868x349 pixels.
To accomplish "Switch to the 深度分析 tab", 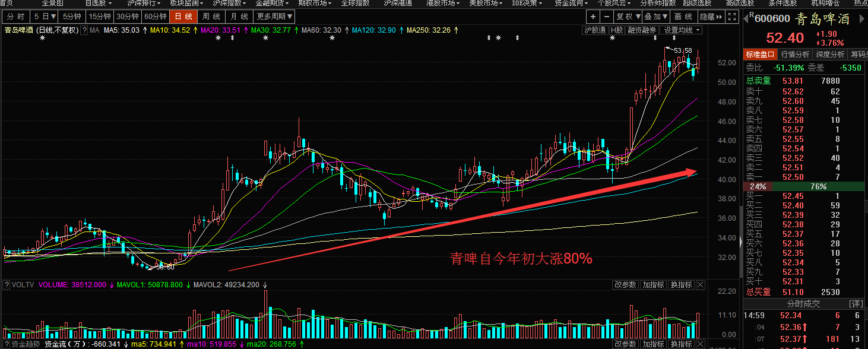I will [829, 54].
